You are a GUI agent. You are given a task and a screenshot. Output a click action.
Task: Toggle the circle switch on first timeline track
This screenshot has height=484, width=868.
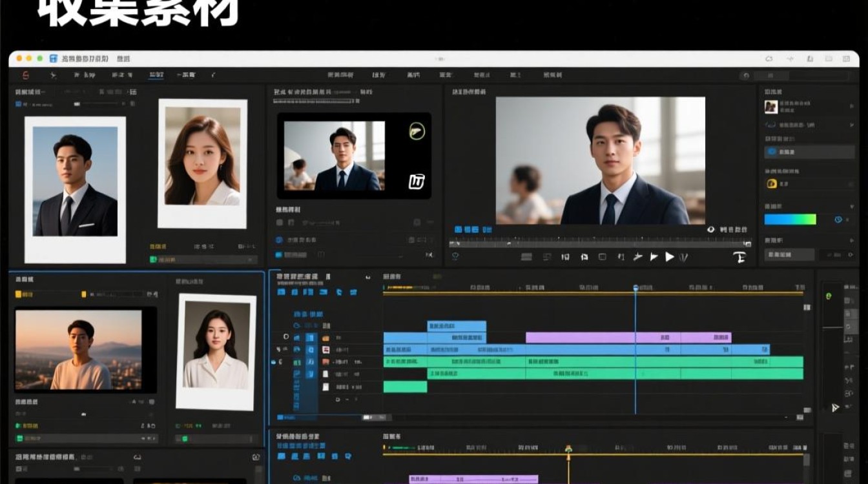coord(286,337)
